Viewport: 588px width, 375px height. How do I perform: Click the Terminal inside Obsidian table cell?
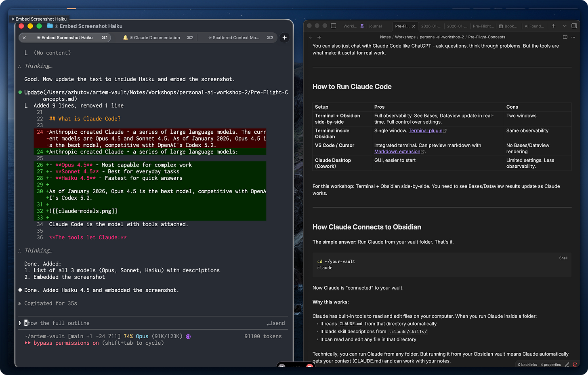pos(342,134)
